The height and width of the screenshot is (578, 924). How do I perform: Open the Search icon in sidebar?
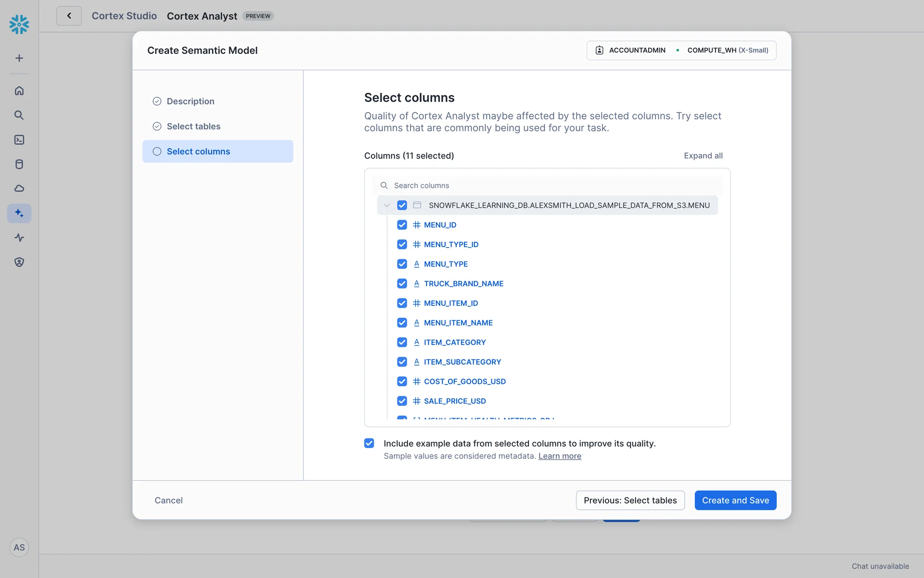(x=19, y=115)
